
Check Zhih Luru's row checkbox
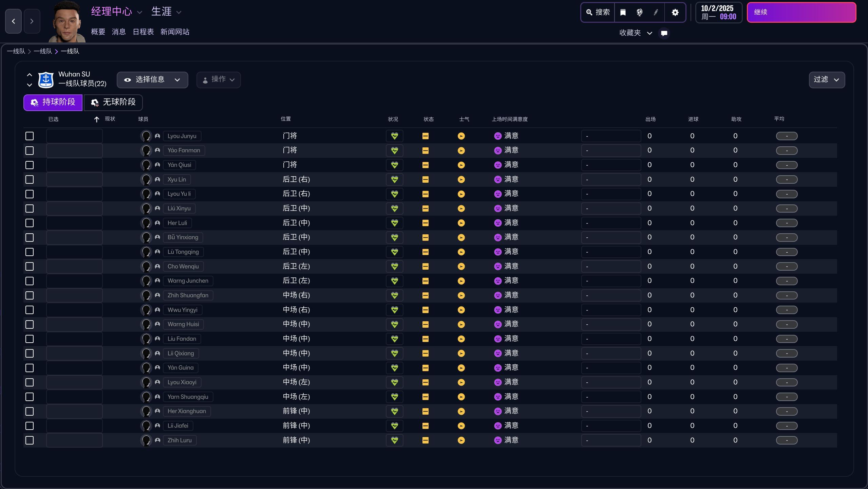pyautogui.click(x=30, y=440)
